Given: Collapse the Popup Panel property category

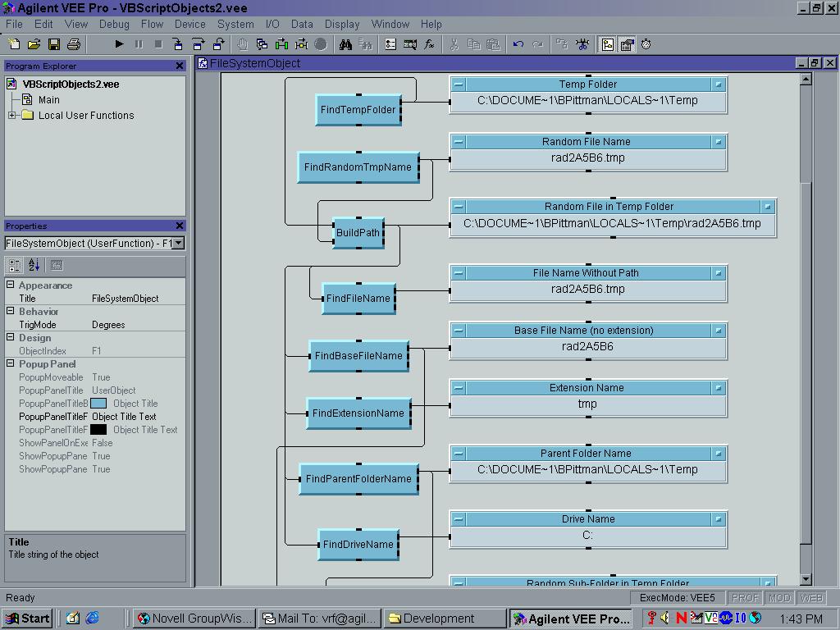Looking at the screenshot, I should (x=11, y=364).
